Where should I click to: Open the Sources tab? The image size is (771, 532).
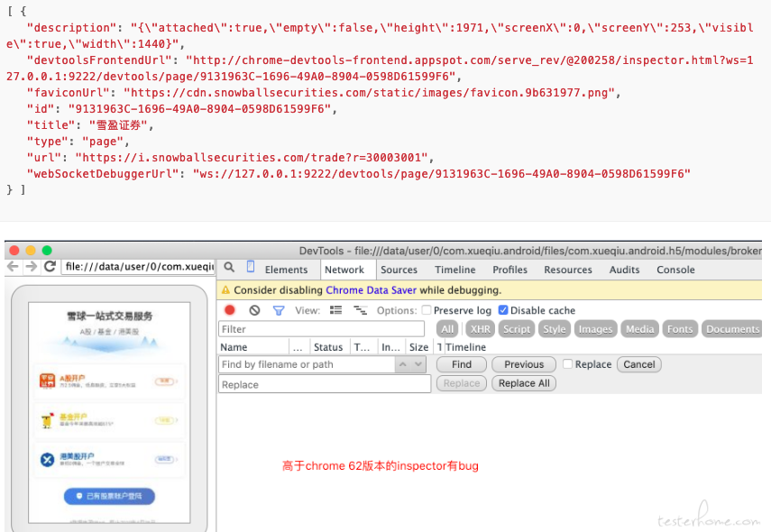[x=399, y=270]
